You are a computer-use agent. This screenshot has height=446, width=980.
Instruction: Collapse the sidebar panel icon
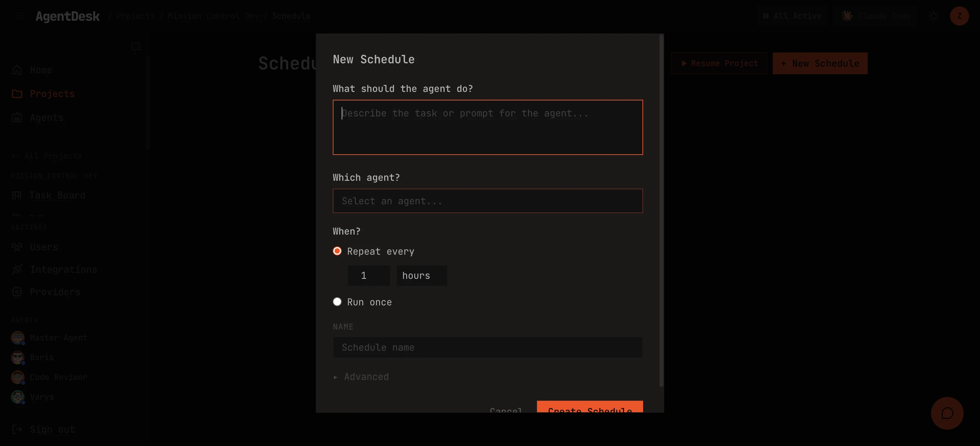136,46
